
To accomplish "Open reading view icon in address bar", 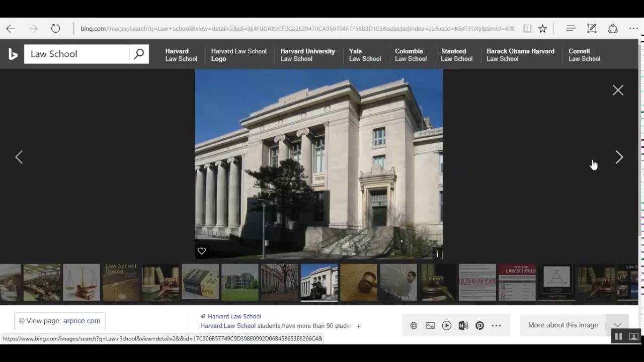I will tap(527, 29).
